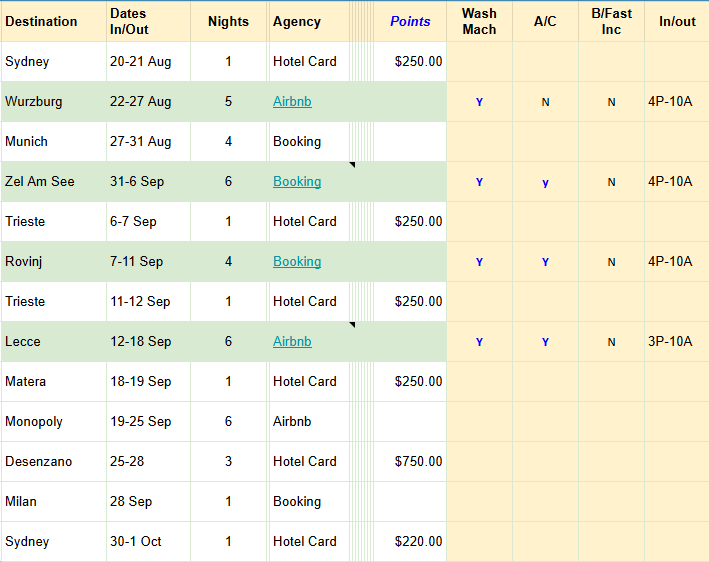Screen dimensions: 709x562
Task: Click the comment indicator on Lecce row
Action: pyautogui.click(x=353, y=325)
